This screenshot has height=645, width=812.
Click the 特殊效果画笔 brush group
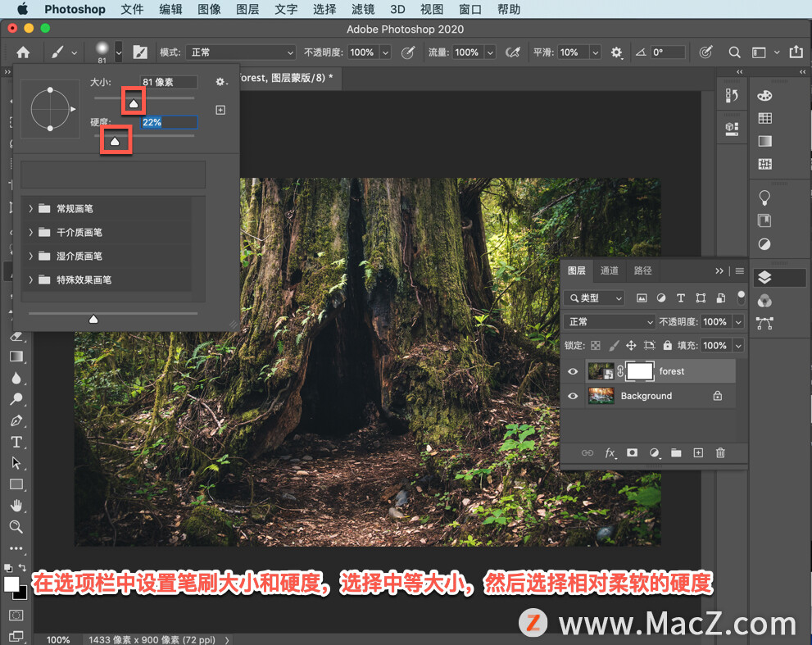pyautogui.click(x=84, y=280)
